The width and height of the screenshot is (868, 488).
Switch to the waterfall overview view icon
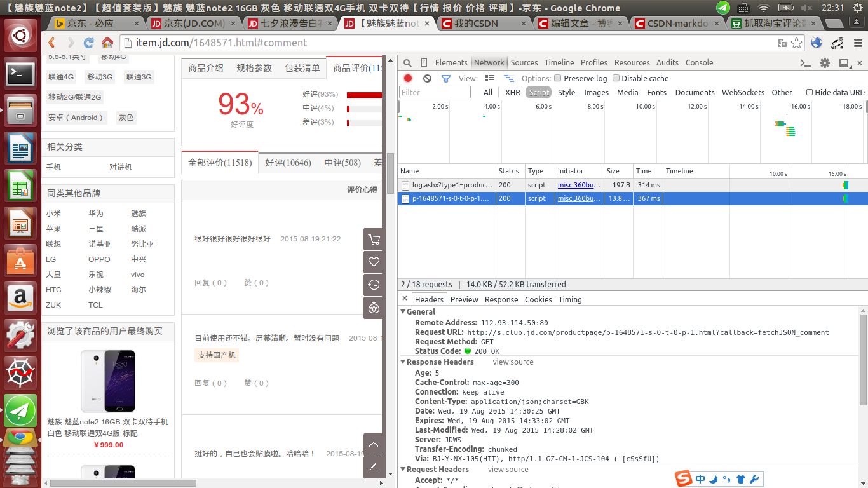point(509,79)
